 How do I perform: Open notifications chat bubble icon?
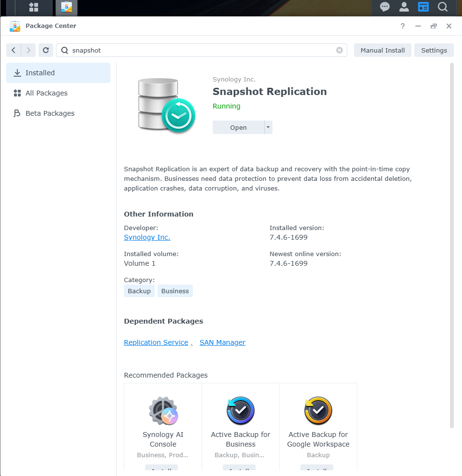[x=385, y=7]
